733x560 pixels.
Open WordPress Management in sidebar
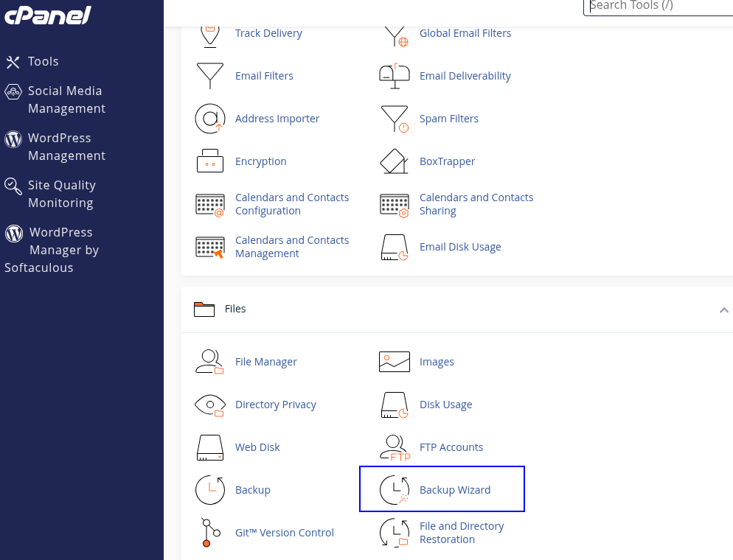(67, 147)
